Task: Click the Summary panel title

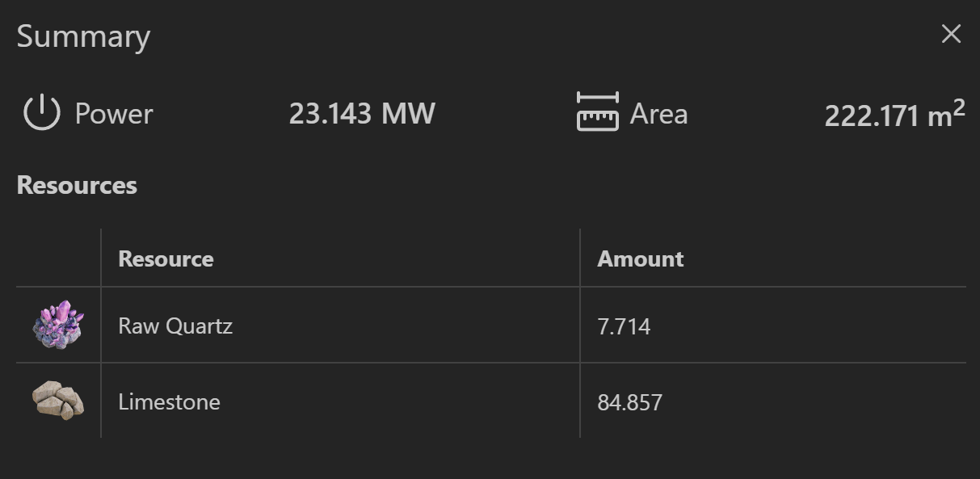Action: pos(83,37)
